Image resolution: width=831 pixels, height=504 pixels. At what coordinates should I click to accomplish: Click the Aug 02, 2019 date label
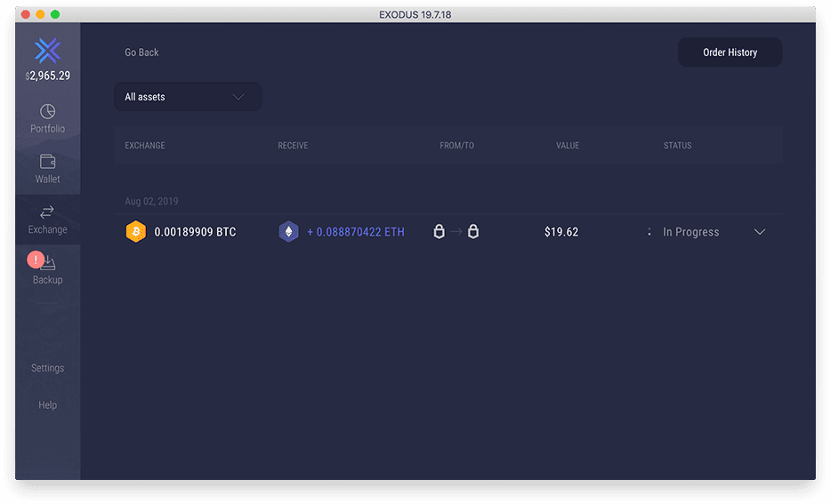151,201
